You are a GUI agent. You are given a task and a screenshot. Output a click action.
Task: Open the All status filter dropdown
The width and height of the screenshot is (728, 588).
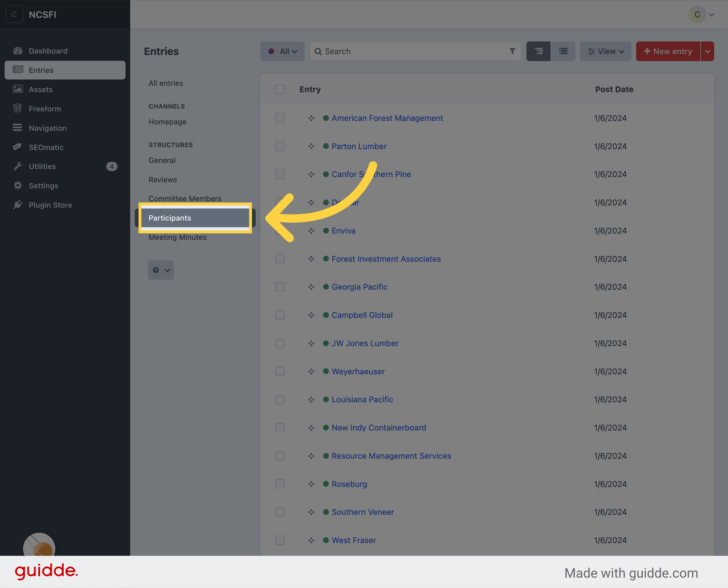(x=282, y=51)
